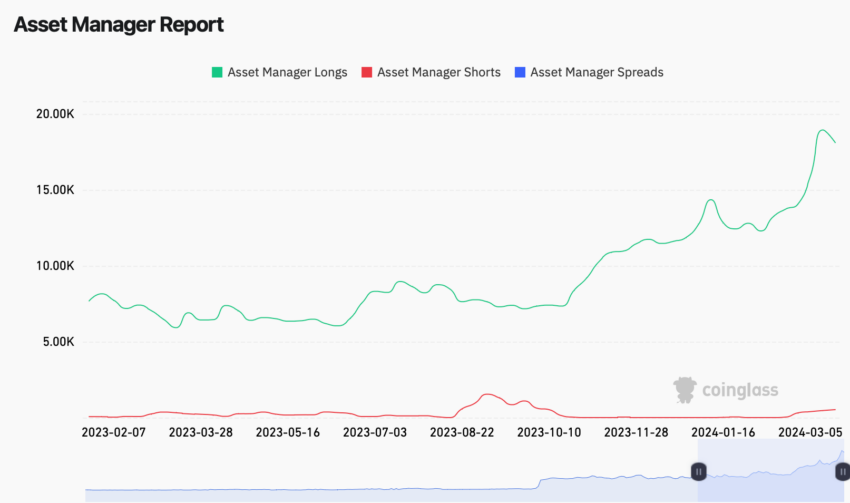
Task: Click the blue Asset Manager Spreads legend square
Action: (x=520, y=72)
